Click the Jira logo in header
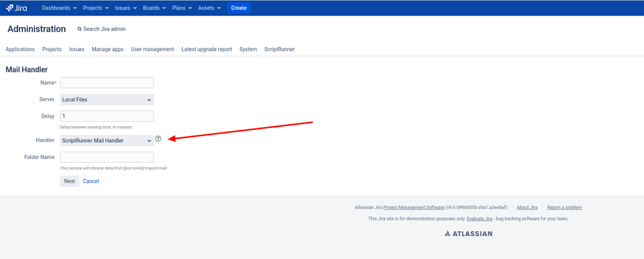The image size is (644, 259). 16,8
